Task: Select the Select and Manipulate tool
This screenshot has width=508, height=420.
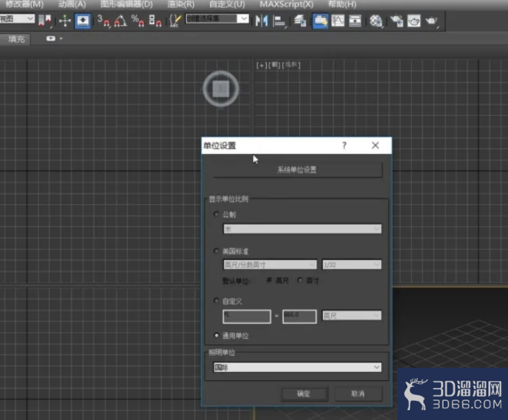Action: pos(65,21)
